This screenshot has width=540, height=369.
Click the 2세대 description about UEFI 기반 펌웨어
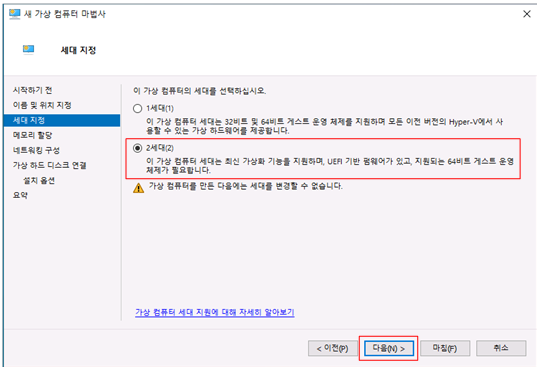[x=330, y=166]
